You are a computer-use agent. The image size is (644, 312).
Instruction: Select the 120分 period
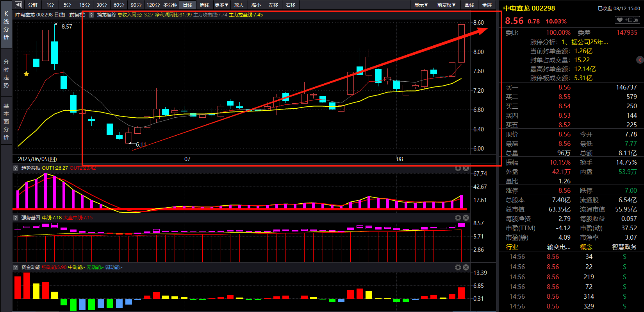point(153,5)
